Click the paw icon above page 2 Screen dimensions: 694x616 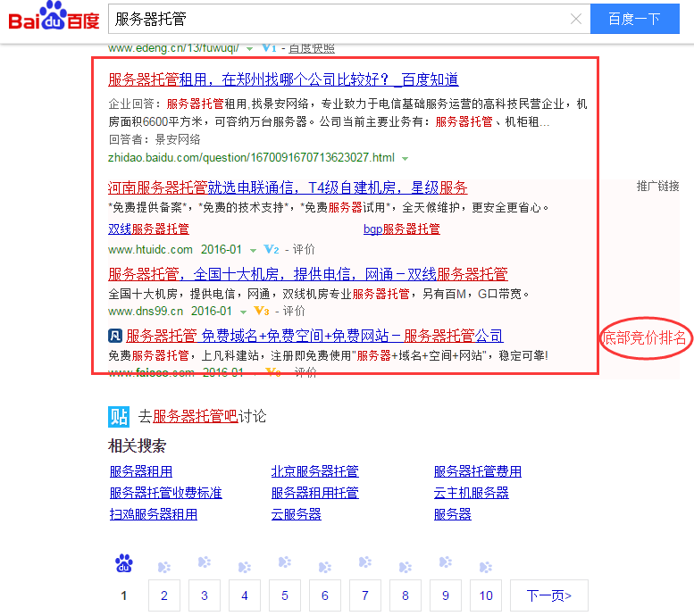(x=164, y=566)
